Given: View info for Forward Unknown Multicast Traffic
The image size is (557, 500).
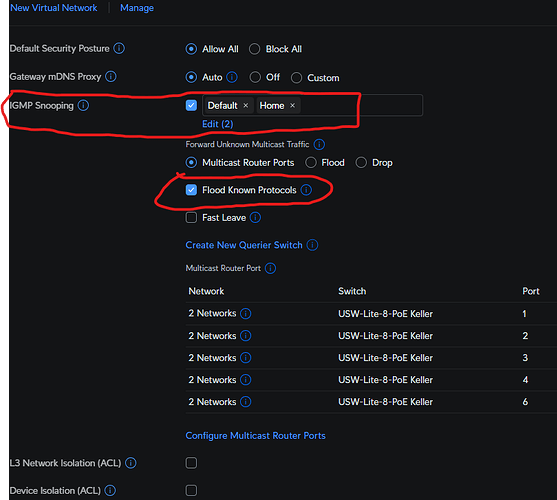Looking at the screenshot, I should [319, 145].
